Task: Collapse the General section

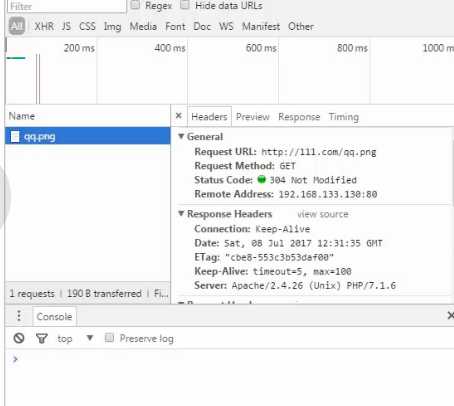Action: (181, 136)
